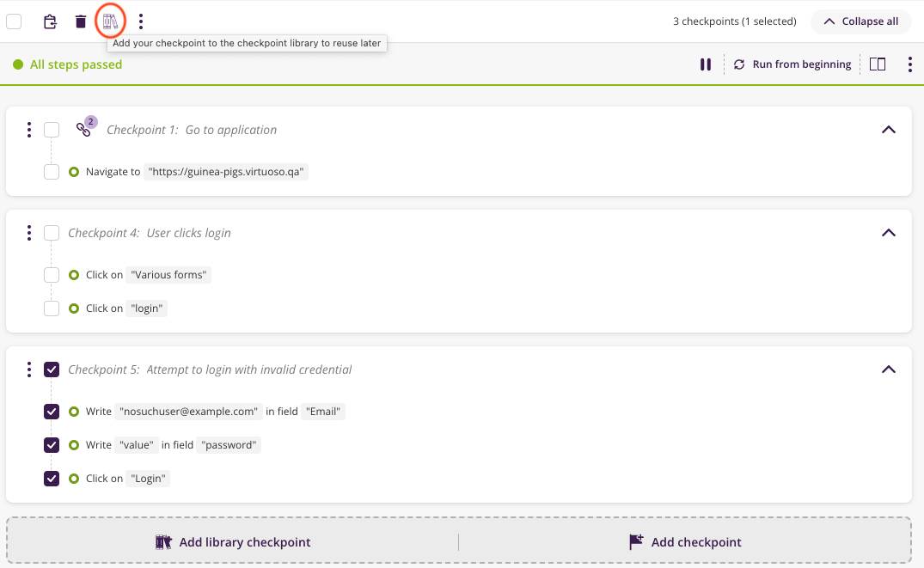Click the trash delete icon
924x568 pixels.
click(x=81, y=21)
